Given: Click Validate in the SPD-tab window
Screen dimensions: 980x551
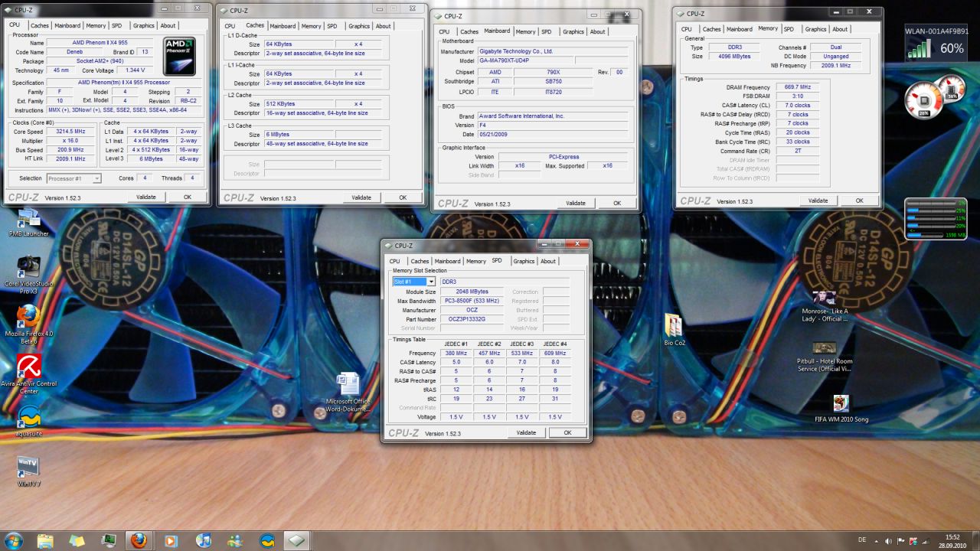Looking at the screenshot, I should tap(527, 432).
